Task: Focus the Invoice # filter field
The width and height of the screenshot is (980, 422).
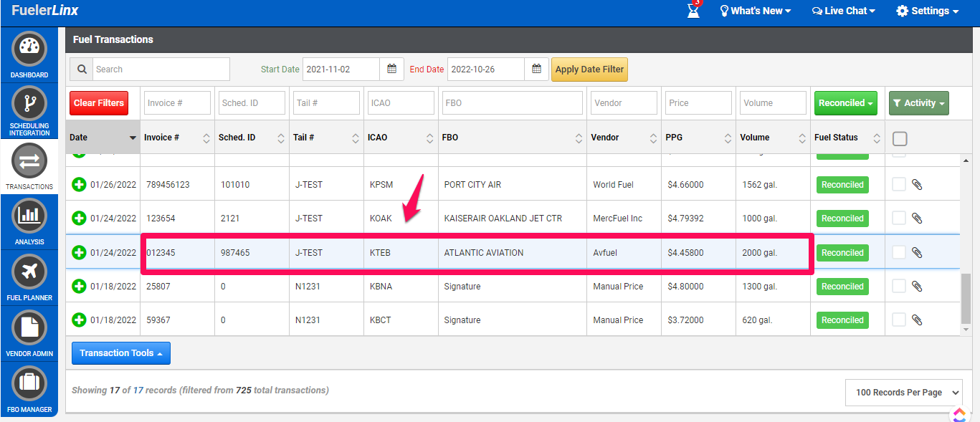Action: tap(177, 103)
